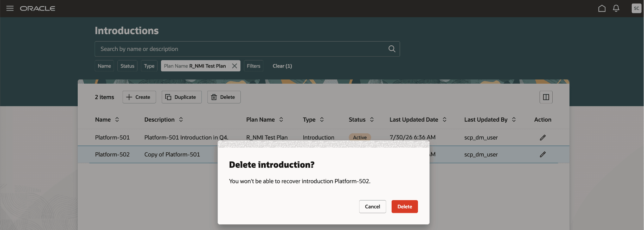Sort by Last Updated By column
644x230 pixels.
514,120
